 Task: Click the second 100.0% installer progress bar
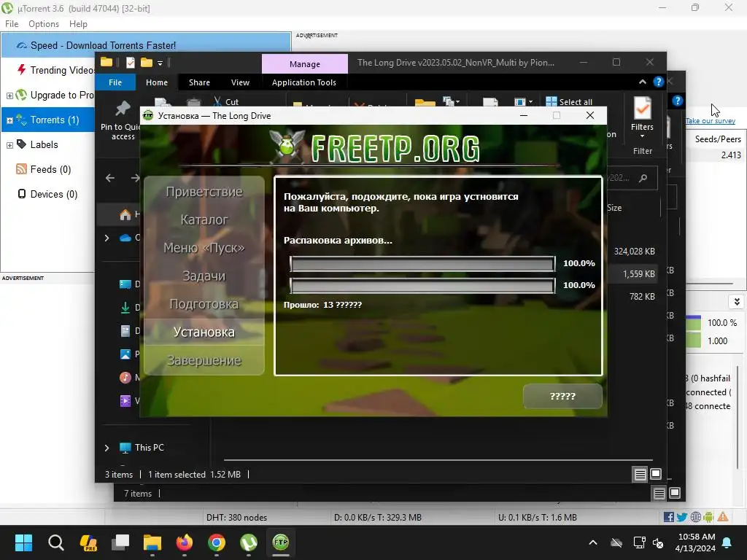[x=422, y=285]
